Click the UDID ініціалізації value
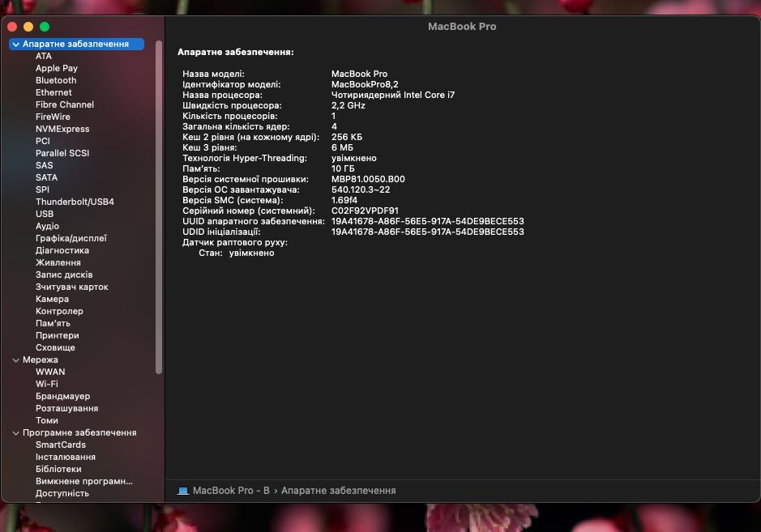This screenshot has width=761, height=532. point(428,232)
